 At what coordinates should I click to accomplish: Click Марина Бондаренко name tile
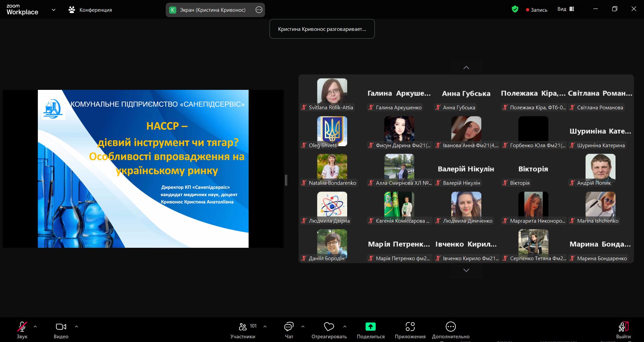click(600, 244)
